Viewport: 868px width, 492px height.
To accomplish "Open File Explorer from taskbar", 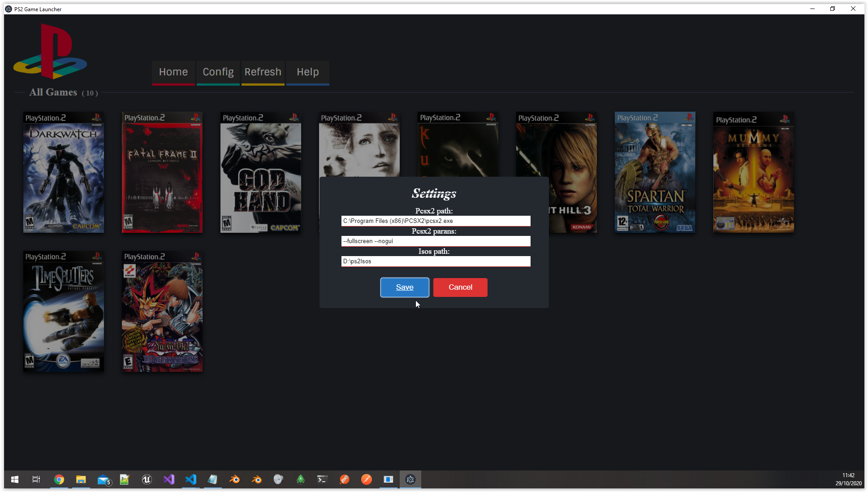I will pos(81,479).
